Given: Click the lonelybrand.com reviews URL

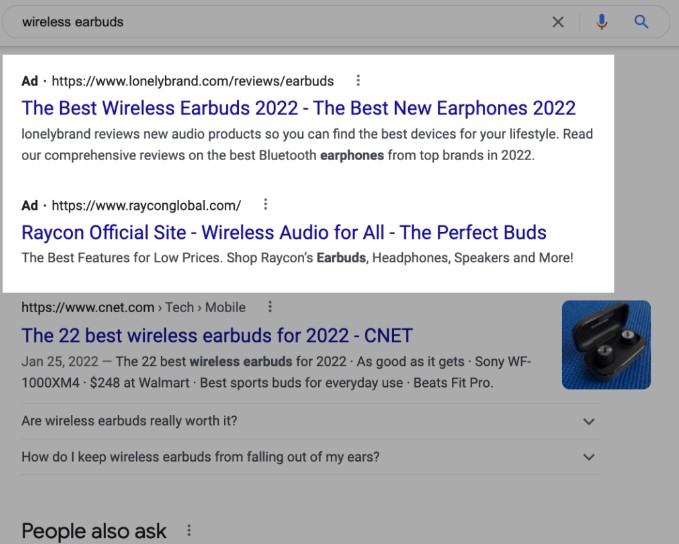Looking at the screenshot, I should [x=193, y=81].
